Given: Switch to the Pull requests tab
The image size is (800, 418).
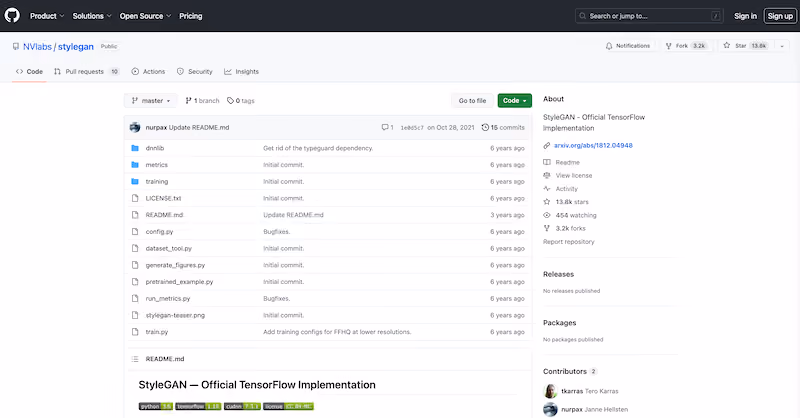Looking at the screenshot, I should pos(86,71).
